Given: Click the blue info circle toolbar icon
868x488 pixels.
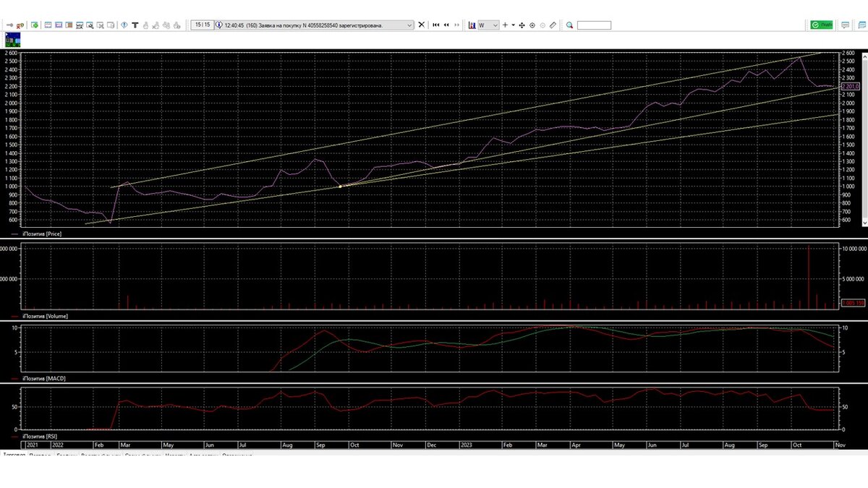Looking at the screenshot, I should [124, 25].
